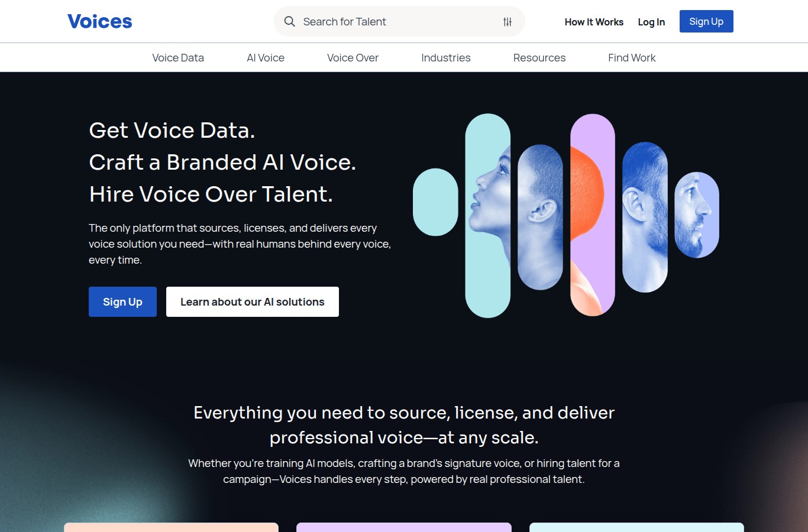The width and height of the screenshot is (808, 532).
Task: Open the Voice Over menu
Action: (353, 58)
